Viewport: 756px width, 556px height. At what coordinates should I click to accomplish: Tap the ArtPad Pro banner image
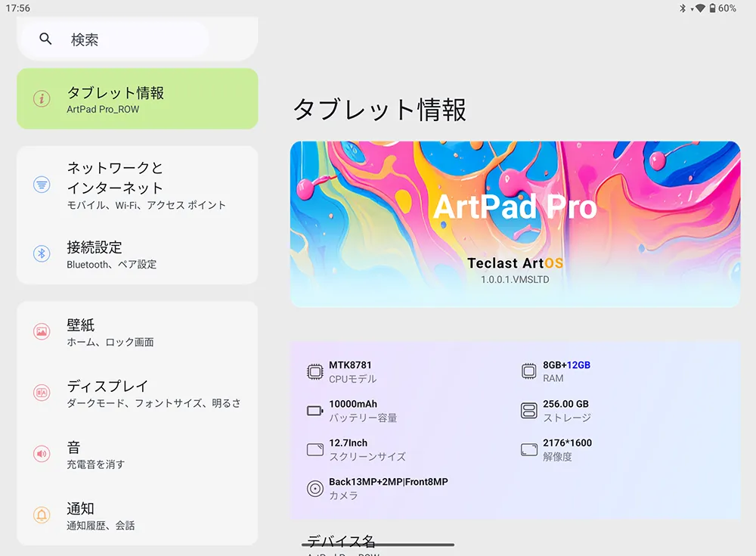515,224
